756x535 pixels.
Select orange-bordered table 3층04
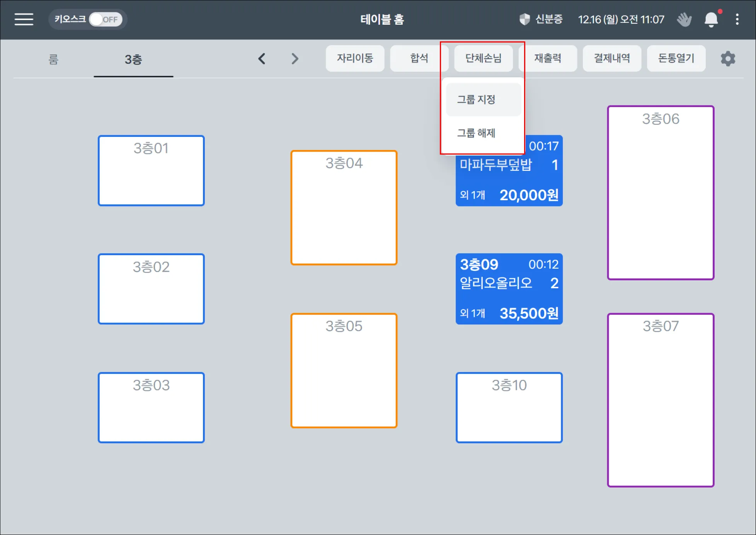tap(344, 208)
